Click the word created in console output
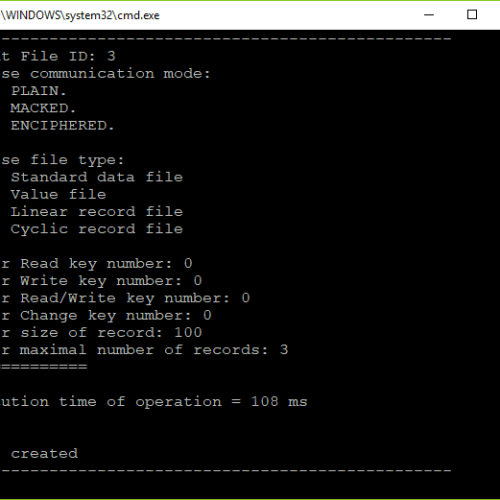The height and width of the screenshot is (500, 500). click(x=44, y=454)
